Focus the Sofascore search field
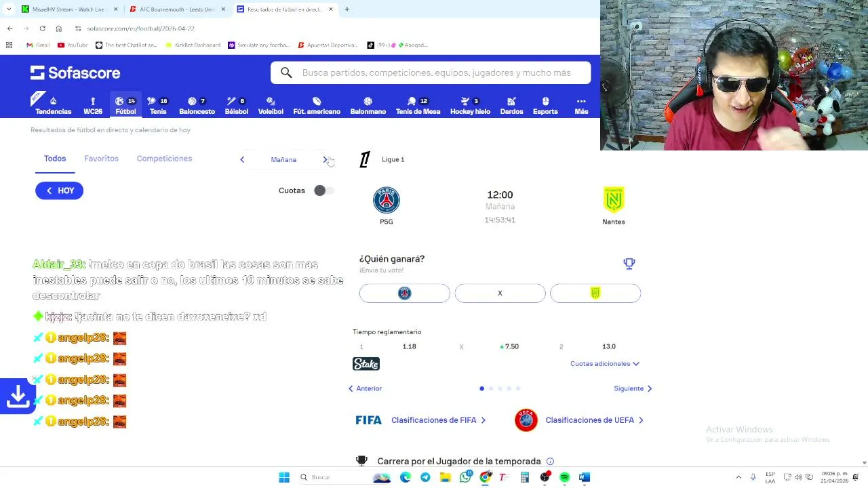 pyautogui.click(x=431, y=73)
